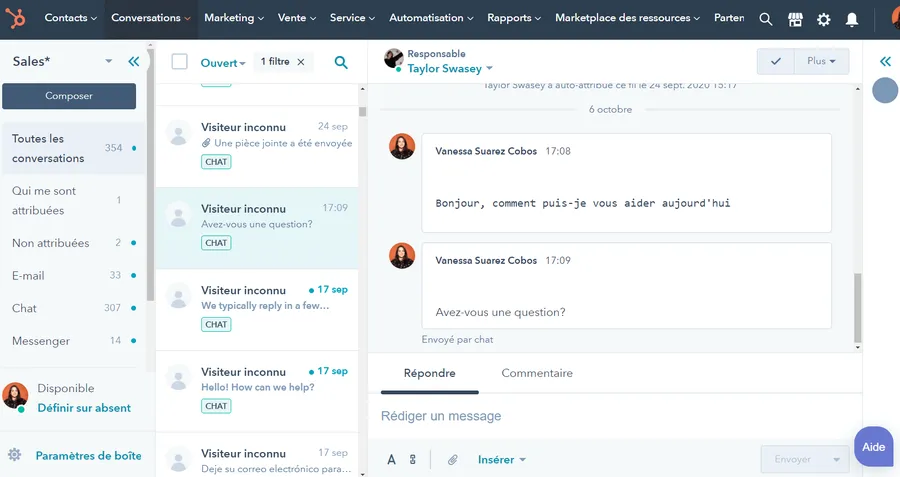The height and width of the screenshot is (477, 900).
Task: Remove the 1 filtre filter
Action: (x=301, y=61)
